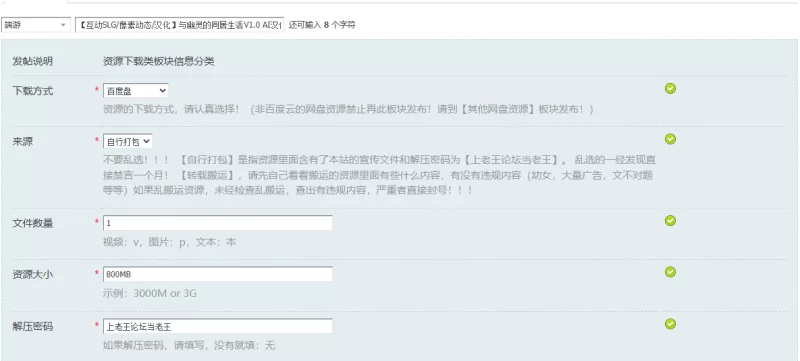Image resolution: width=800 pixels, height=361 pixels.
Task: Click the warning paragraph starting 不要乱选
Action: pyautogui.click(x=380, y=175)
